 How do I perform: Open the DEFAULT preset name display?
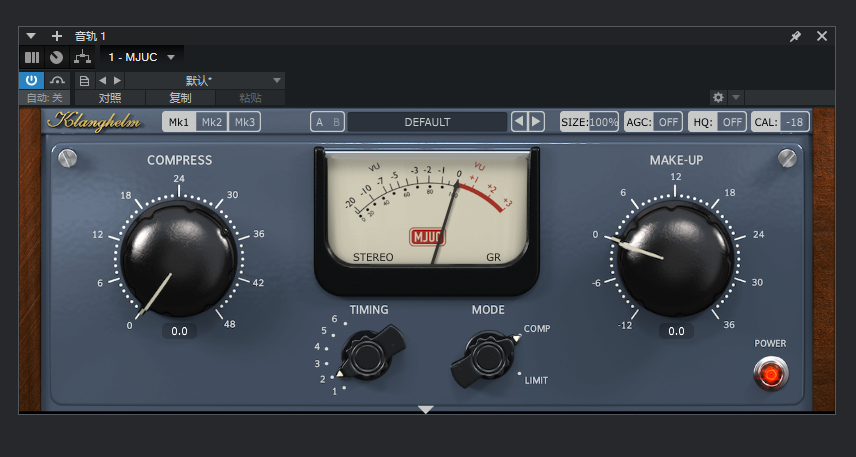tap(427, 122)
